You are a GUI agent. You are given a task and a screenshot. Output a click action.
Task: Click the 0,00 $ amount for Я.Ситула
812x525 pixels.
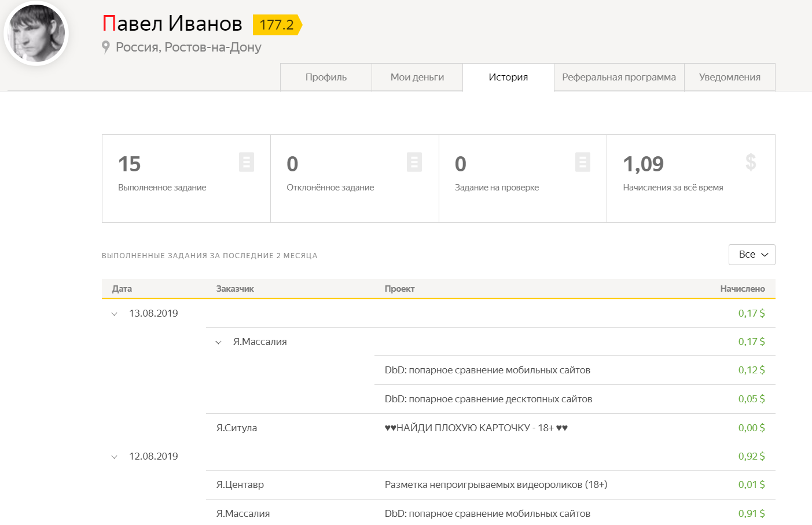(x=751, y=428)
